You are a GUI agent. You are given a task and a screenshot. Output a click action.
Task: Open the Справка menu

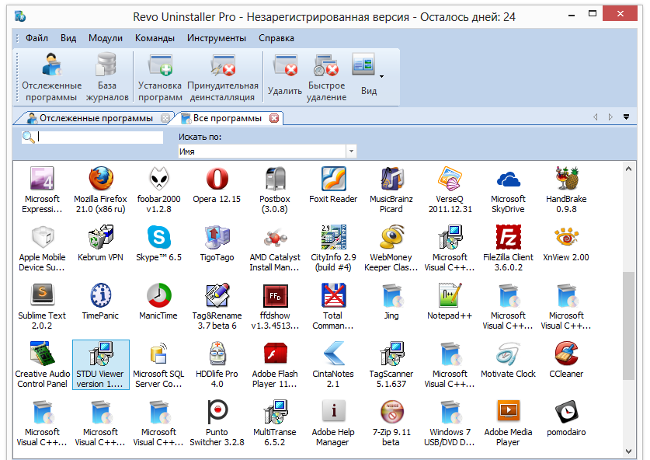click(276, 38)
